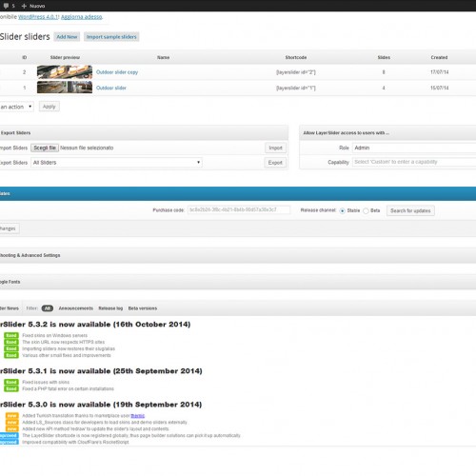
Task: Click created date 17/07/14
Action: [x=440, y=72]
